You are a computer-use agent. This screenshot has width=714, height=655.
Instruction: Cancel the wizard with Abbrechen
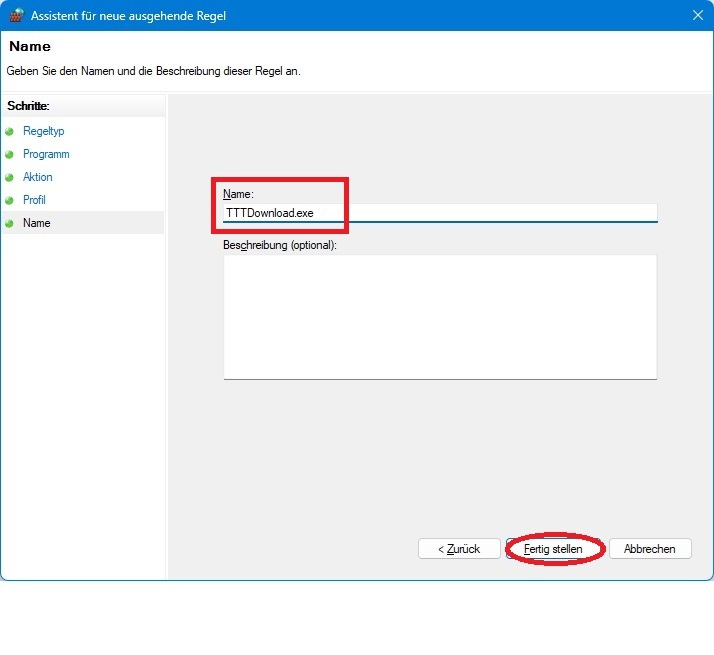(x=650, y=549)
